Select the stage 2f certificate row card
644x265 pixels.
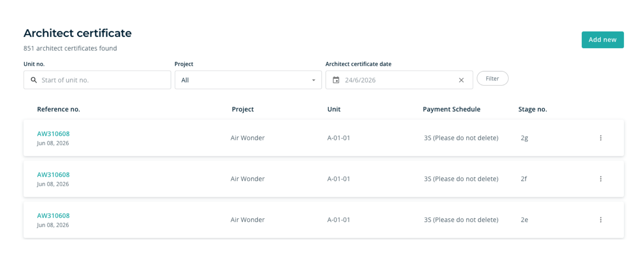coord(324,179)
